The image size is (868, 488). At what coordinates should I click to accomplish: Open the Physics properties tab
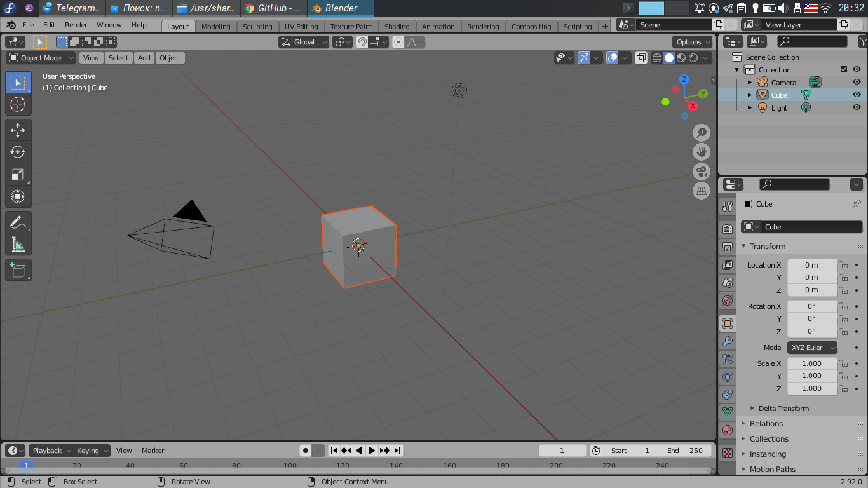coord(728,377)
